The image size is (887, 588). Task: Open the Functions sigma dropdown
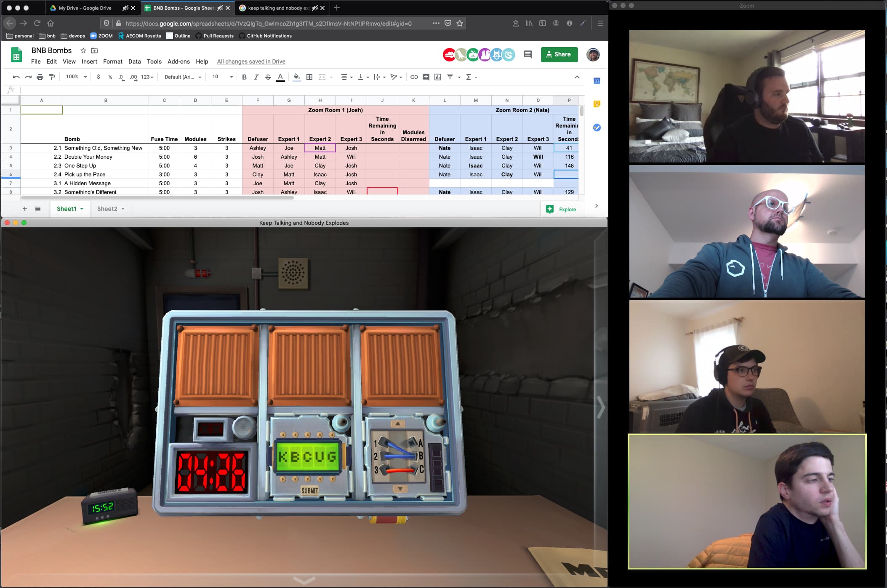pos(471,77)
